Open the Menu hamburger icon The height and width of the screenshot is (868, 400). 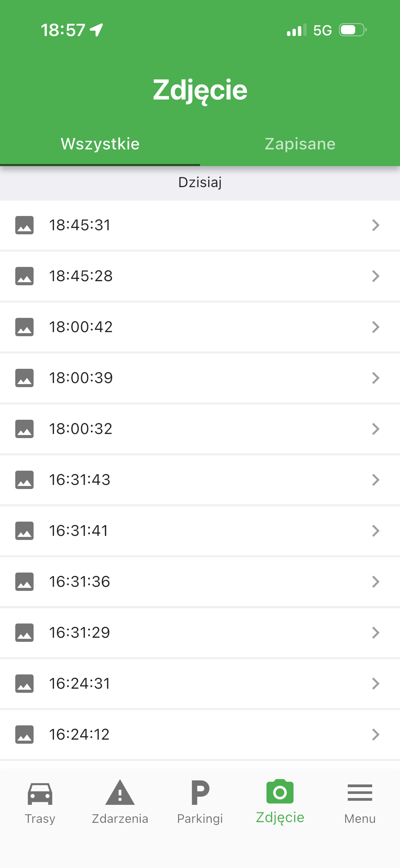360,793
